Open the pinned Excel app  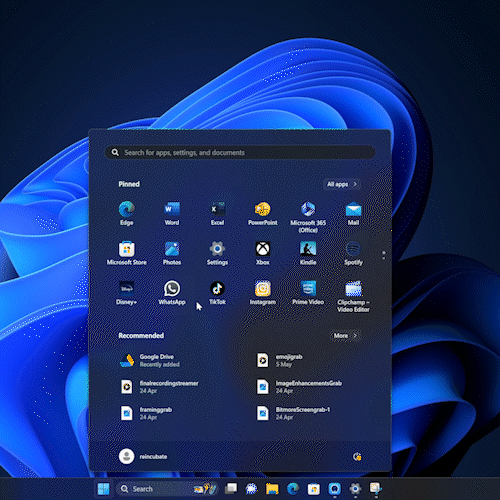217,213
